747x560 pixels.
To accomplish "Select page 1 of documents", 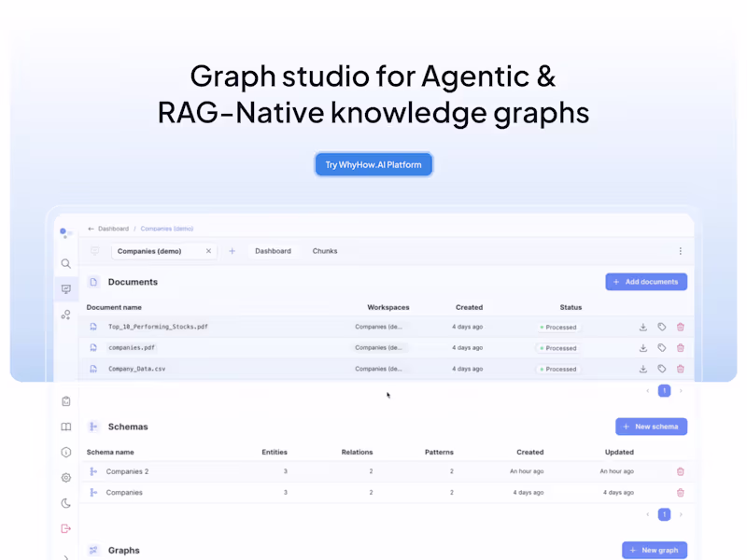I will [x=664, y=390].
